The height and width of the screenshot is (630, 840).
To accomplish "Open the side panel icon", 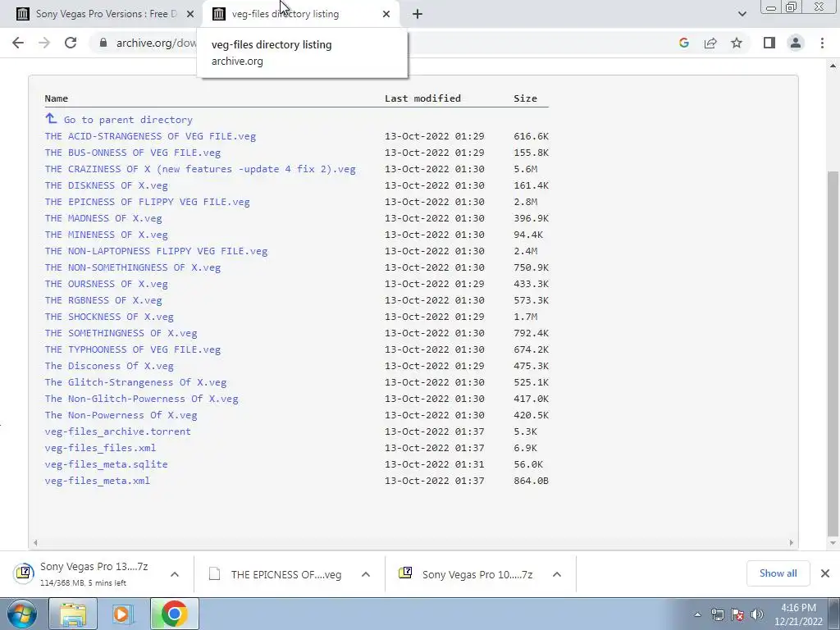I will 769,43.
